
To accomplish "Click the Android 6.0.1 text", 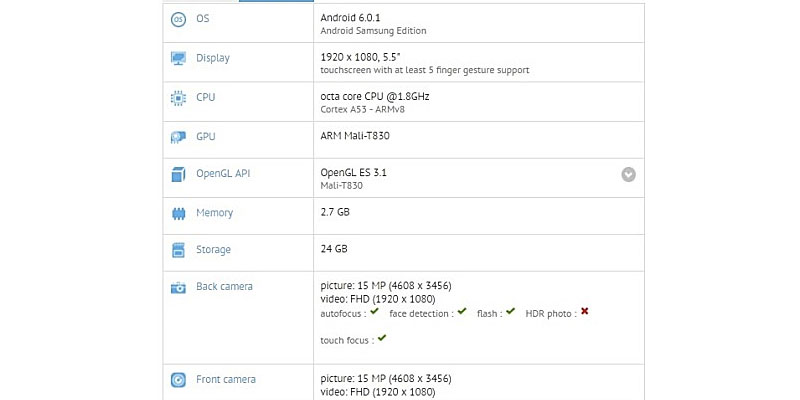I will (x=349, y=18).
